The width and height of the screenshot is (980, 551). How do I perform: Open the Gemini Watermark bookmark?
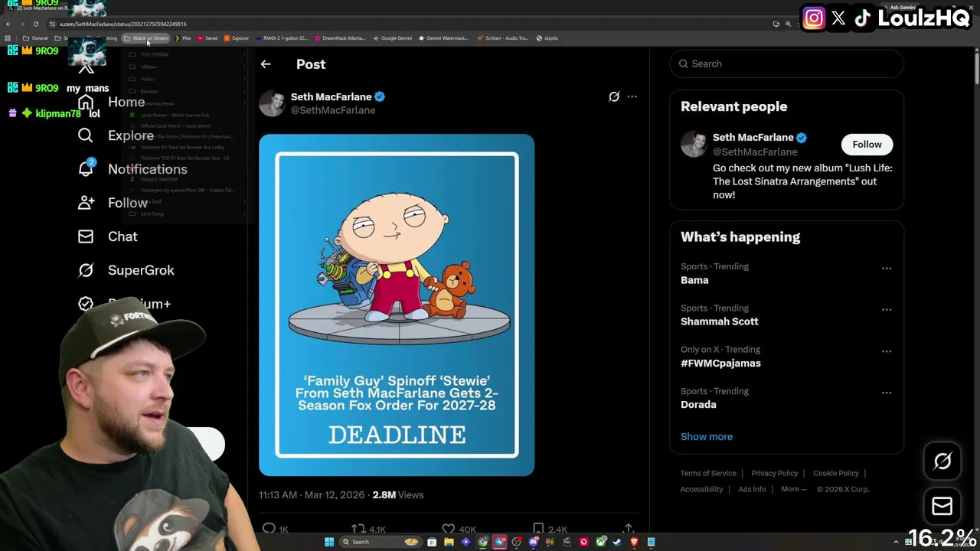443,38
